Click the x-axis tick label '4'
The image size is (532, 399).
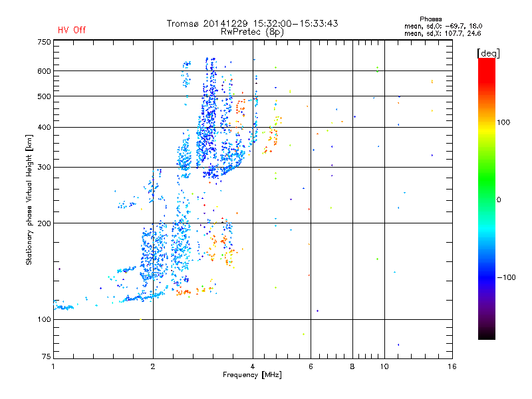click(253, 366)
